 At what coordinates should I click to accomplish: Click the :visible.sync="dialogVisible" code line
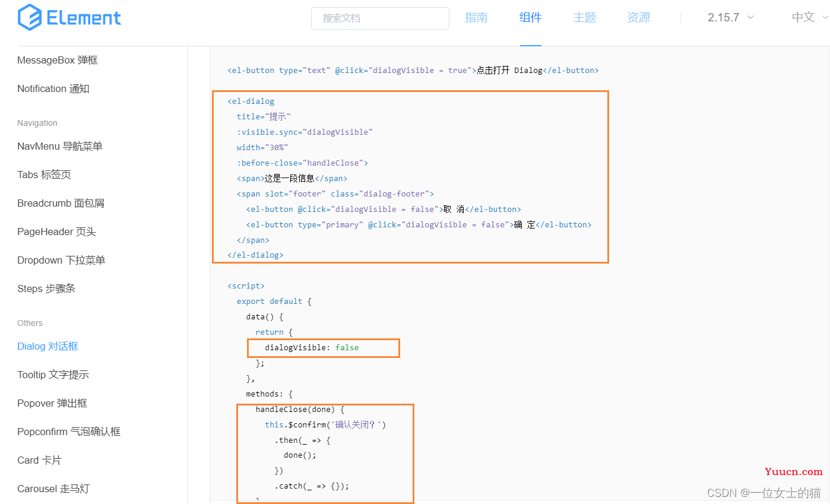point(305,132)
